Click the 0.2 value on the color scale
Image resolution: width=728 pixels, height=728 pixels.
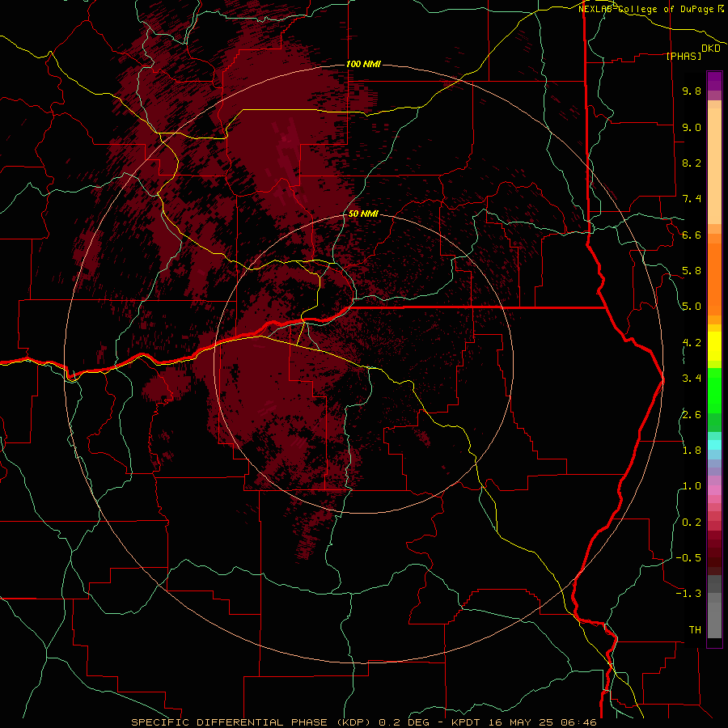(692, 523)
